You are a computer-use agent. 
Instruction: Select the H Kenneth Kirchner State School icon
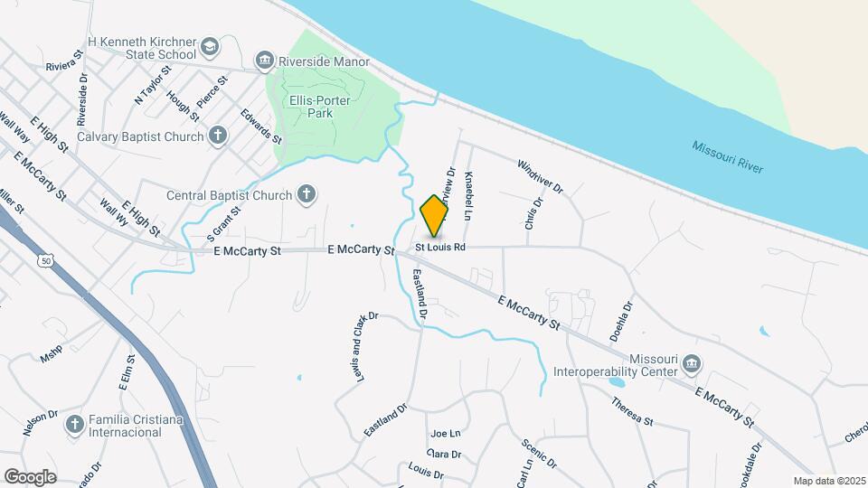tap(210, 47)
